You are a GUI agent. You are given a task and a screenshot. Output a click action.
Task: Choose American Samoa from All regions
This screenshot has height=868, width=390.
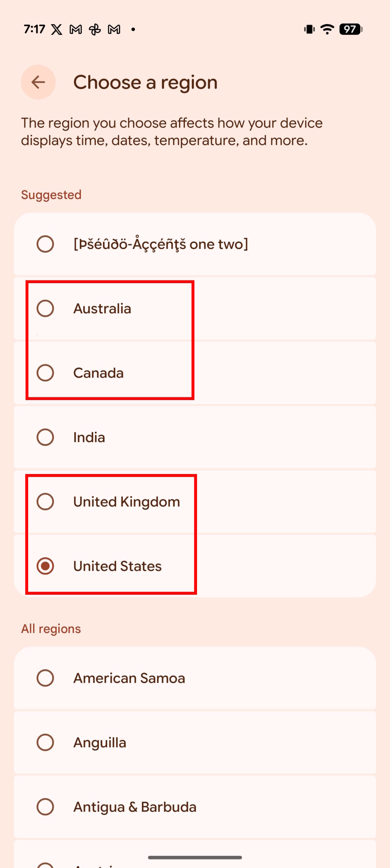(x=45, y=678)
